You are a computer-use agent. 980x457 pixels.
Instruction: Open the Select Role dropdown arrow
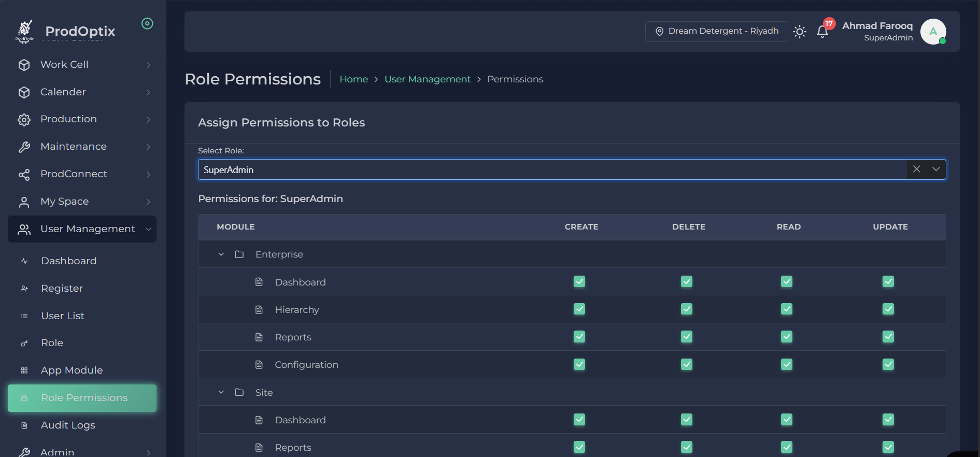tap(936, 169)
